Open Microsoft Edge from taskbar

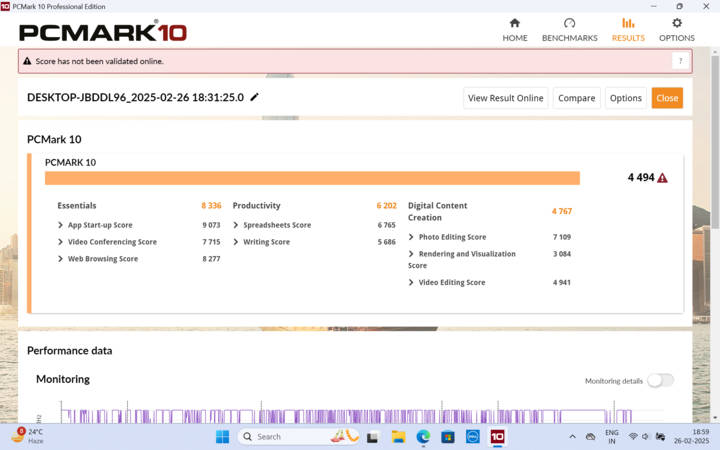point(423,437)
